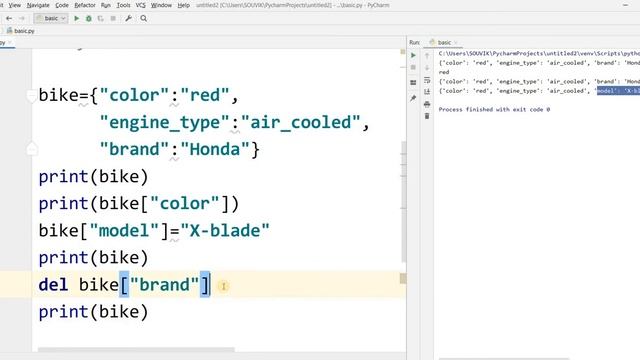This screenshot has height=360, width=640.
Task: Click Down the Stack Trace arrow
Action: 427,67
